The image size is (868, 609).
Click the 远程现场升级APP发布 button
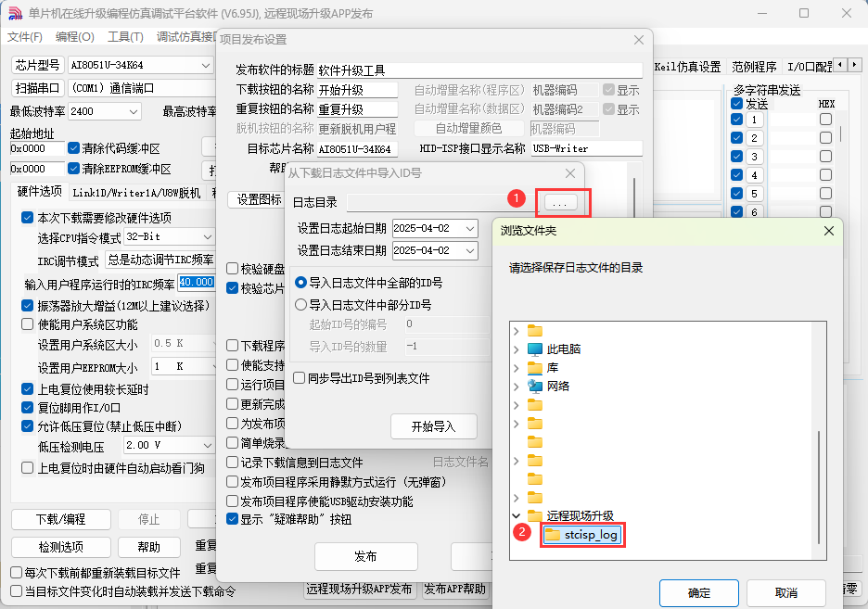359,590
